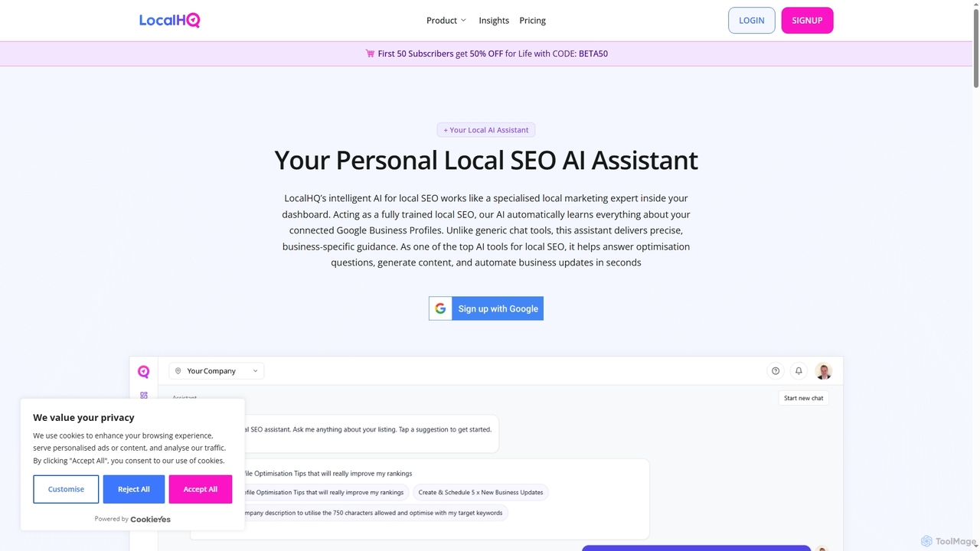980x551 pixels.
Task: Click 'Accept All' cookies button
Action: [201, 489]
